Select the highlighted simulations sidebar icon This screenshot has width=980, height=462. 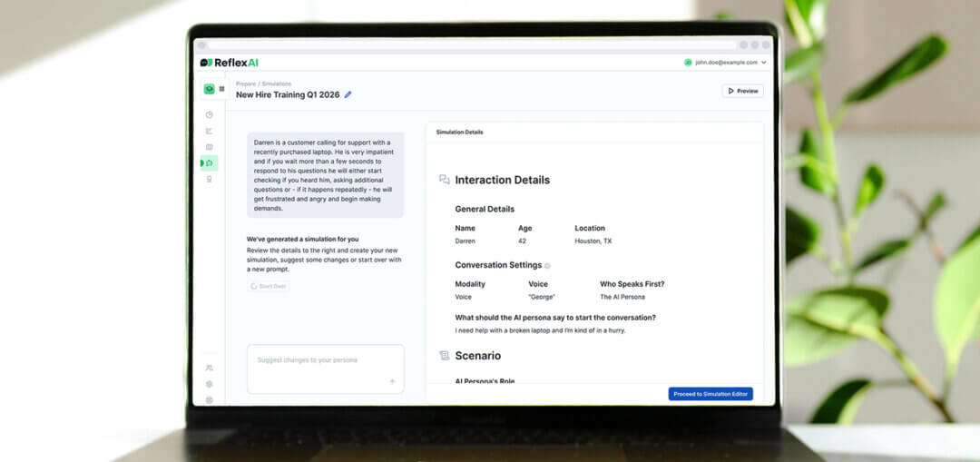[210, 163]
